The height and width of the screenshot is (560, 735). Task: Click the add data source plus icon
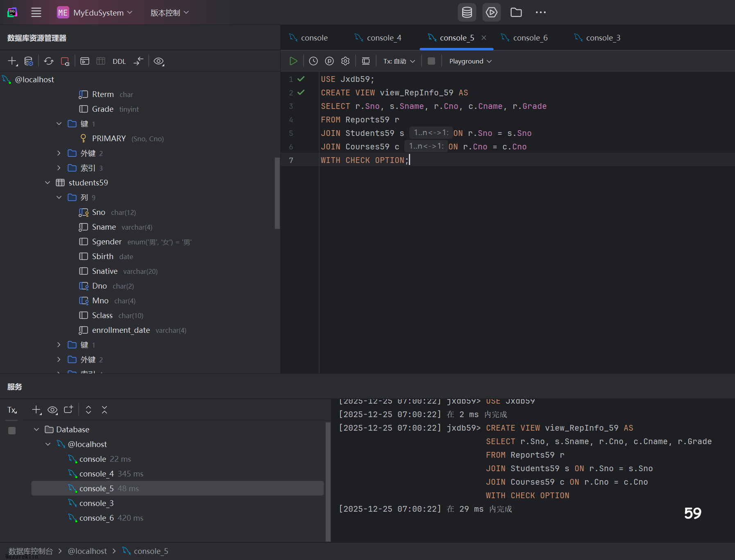(x=12, y=61)
